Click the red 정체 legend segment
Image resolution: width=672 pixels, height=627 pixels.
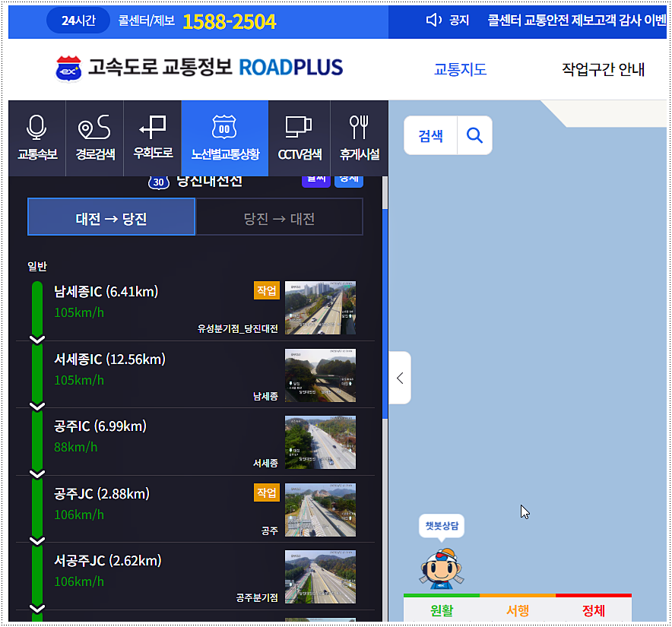click(x=593, y=610)
